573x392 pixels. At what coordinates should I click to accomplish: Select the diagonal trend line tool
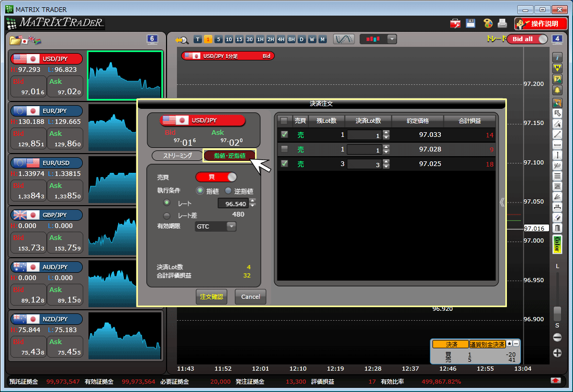point(557,134)
